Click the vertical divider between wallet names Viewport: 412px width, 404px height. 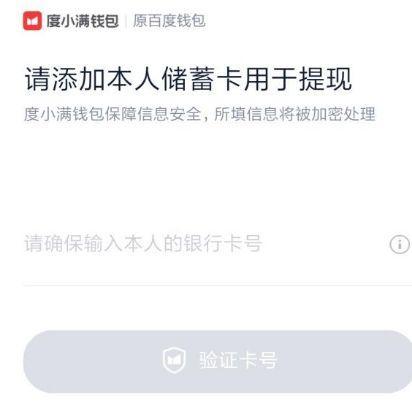[126, 21]
